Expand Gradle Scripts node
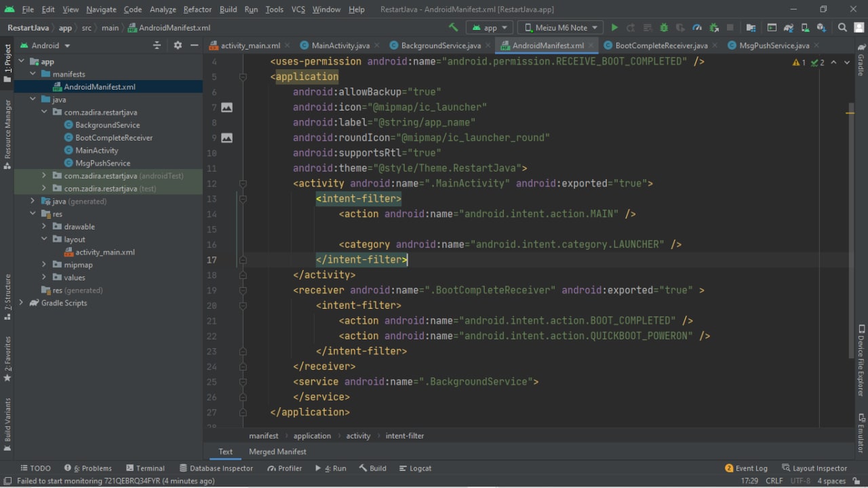Viewport: 868px width, 488px height. [x=21, y=303]
